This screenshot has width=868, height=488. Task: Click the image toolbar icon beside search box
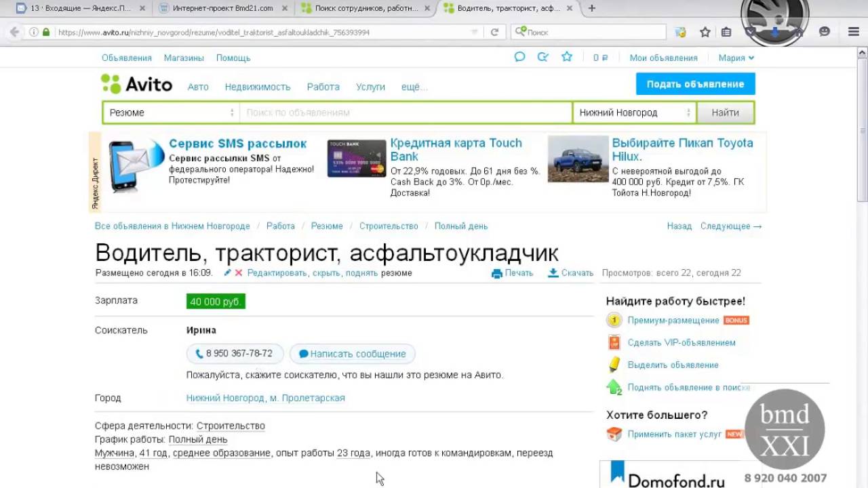[x=680, y=32]
